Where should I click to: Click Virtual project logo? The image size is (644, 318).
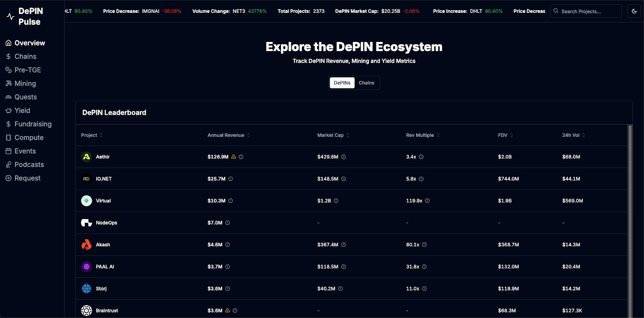pos(87,201)
